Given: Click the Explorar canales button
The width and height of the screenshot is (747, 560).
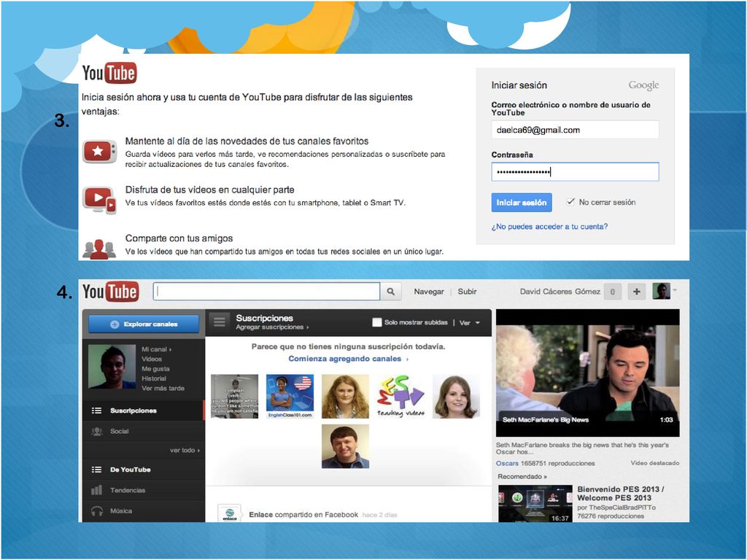Looking at the screenshot, I should 144,324.
